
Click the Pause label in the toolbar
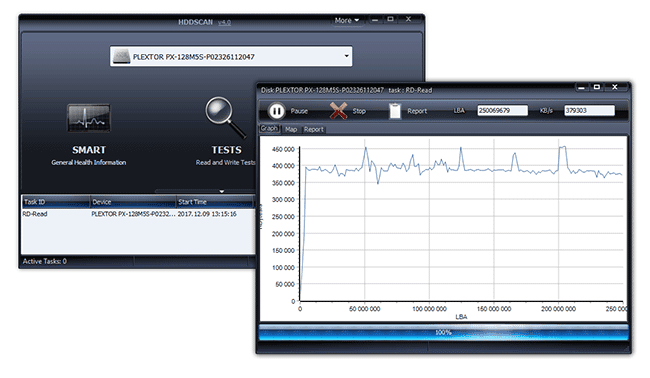tap(299, 111)
